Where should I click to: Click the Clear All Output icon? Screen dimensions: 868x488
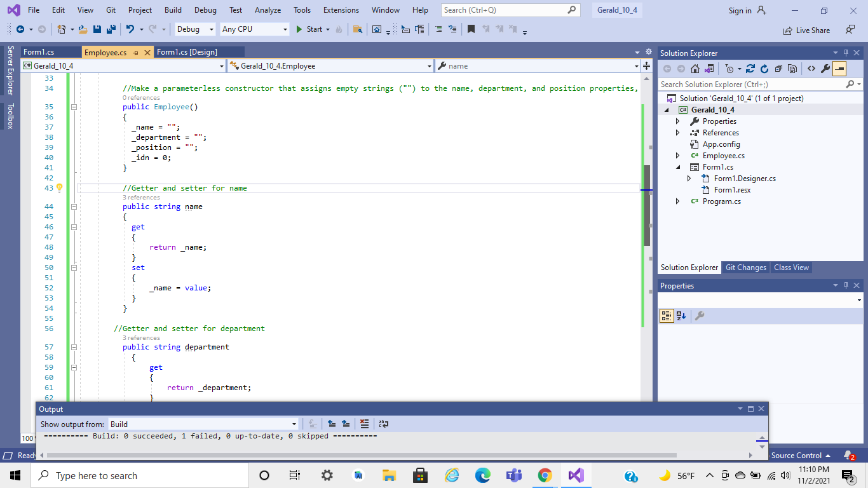pyautogui.click(x=364, y=424)
